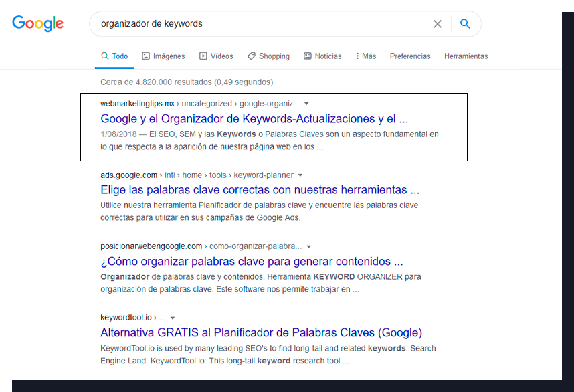Open the Shopping results tab
The height and width of the screenshot is (392, 574).
pyautogui.click(x=268, y=56)
